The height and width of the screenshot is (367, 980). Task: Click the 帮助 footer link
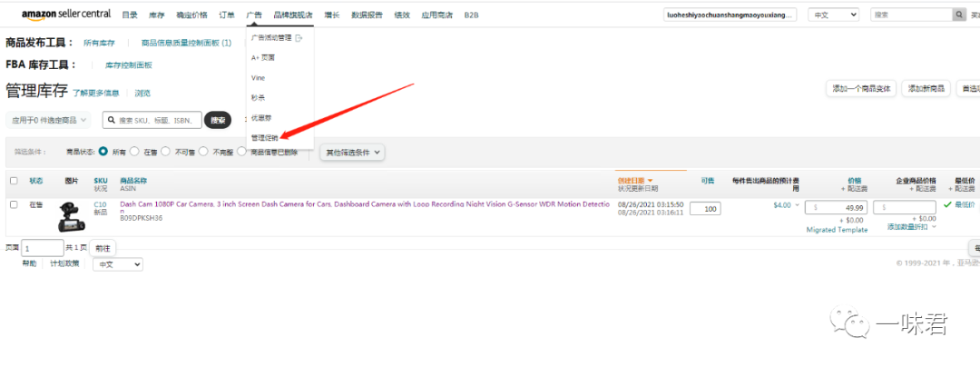(x=29, y=263)
